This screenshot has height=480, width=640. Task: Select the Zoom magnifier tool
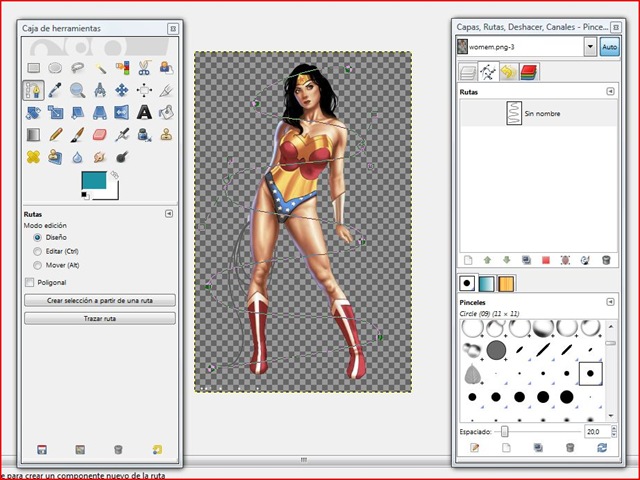(x=77, y=90)
